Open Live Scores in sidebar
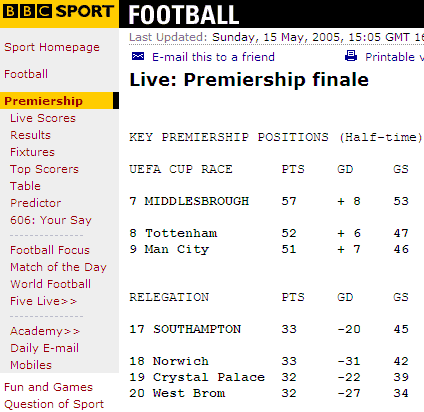Screen dimensions: 424x412 click(43, 118)
